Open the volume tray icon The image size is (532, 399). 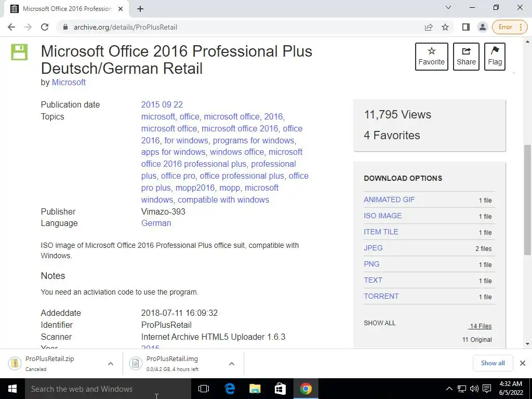474,389
